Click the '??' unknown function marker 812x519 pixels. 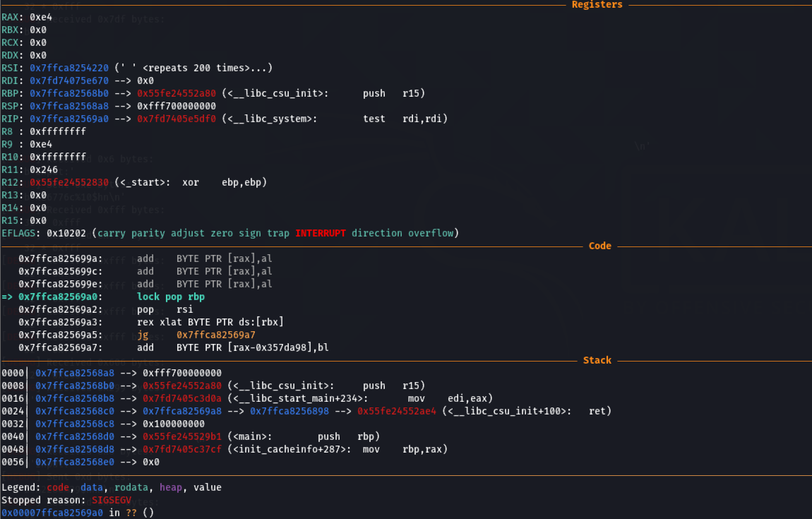(131, 513)
